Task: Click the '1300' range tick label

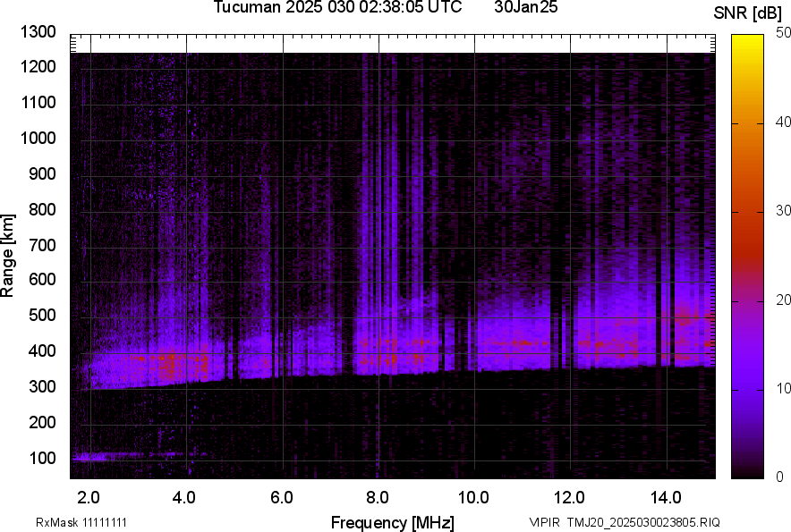Action: tap(38, 32)
